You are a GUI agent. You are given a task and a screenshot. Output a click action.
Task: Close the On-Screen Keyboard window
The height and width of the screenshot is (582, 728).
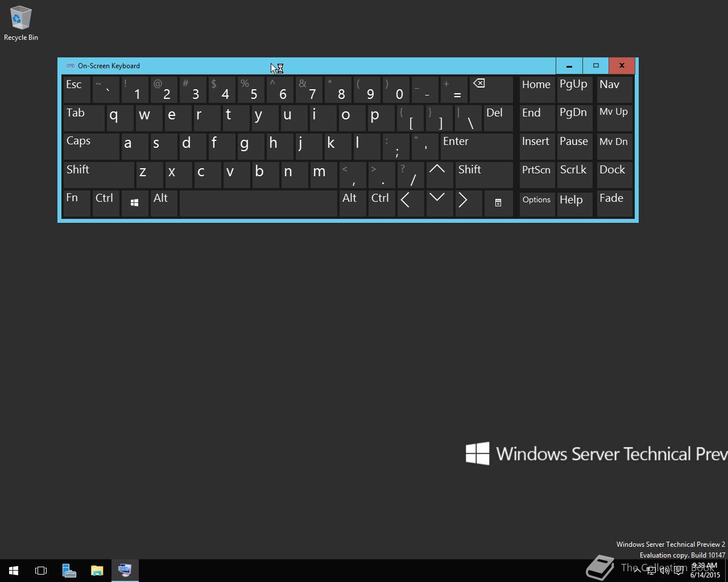point(622,66)
